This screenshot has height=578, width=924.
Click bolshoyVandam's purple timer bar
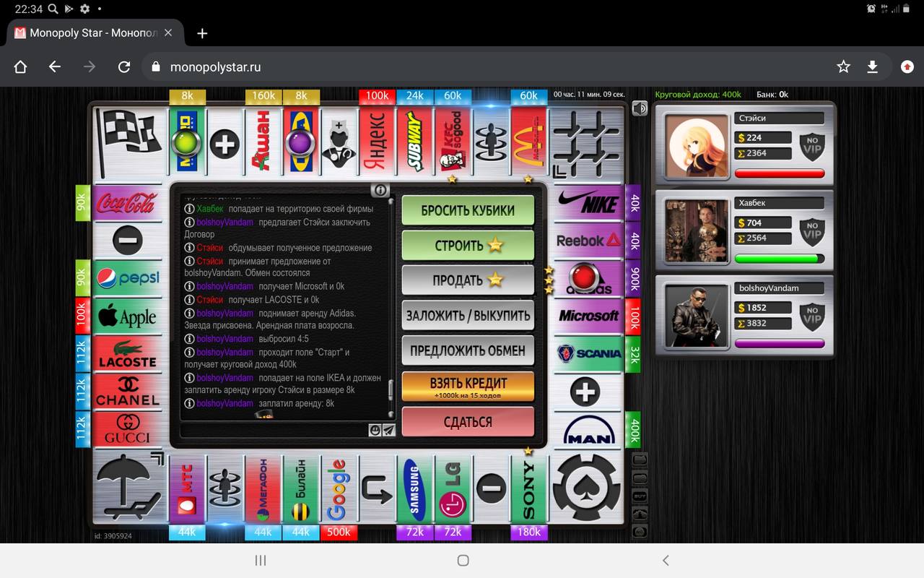780,344
